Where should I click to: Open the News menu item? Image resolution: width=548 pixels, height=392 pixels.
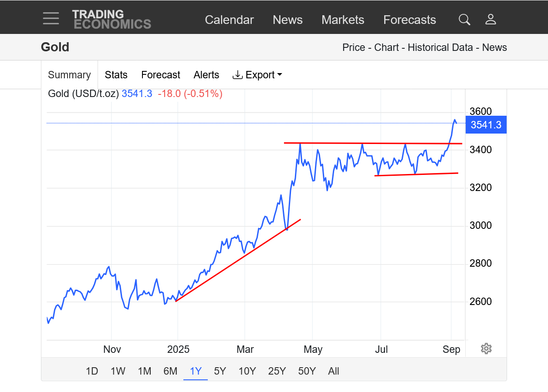tap(288, 20)
